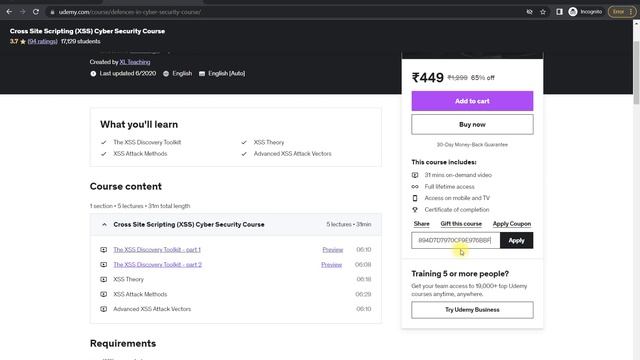Screen dimensions: 640x360
Task: Click inside the coupon code input field
Action: [456, 240]
